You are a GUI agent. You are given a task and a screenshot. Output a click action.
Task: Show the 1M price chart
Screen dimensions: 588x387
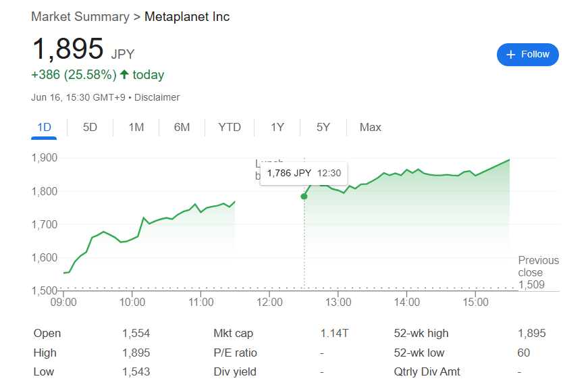pos(136,127)
